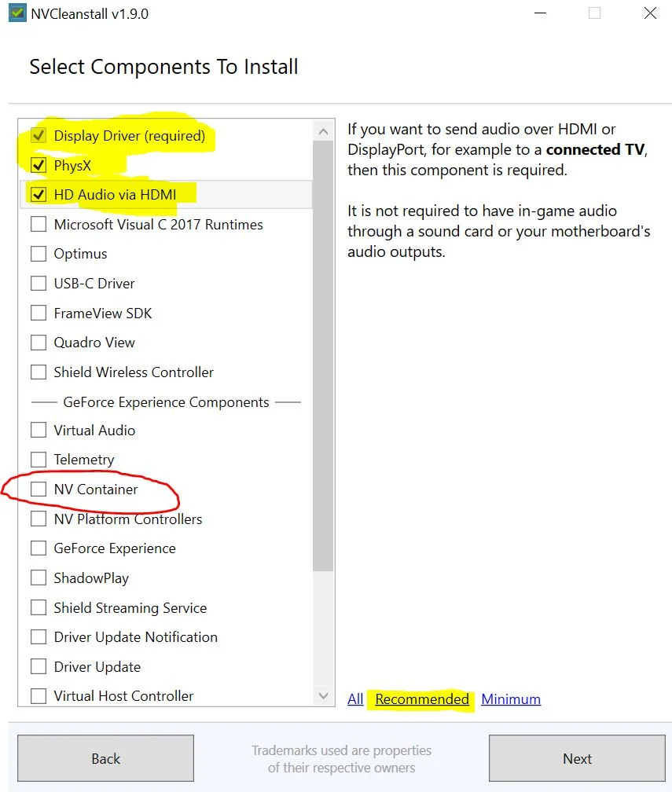Select the All preset link
The width and height of the screenshot is (672, 792).
point(355,699)
